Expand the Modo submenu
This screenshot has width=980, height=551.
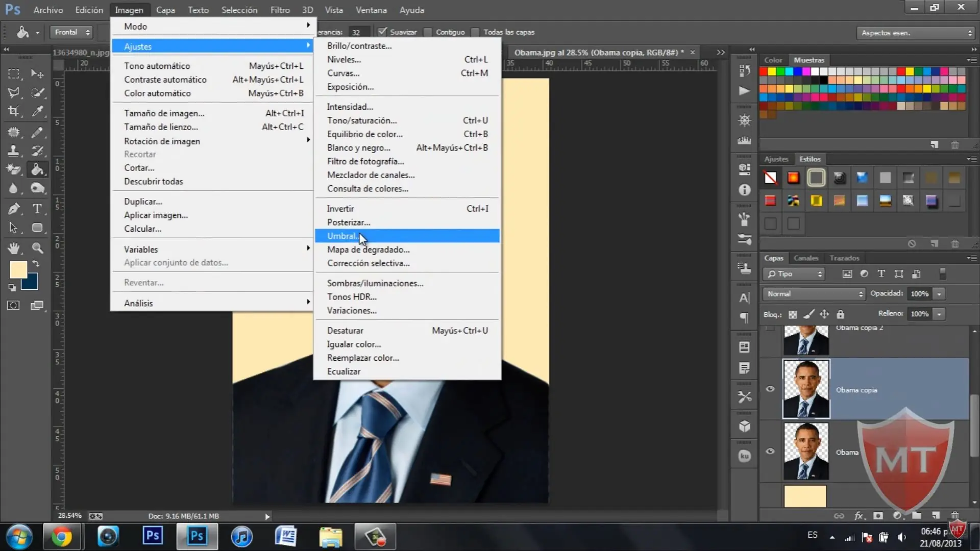pos(212,26)
